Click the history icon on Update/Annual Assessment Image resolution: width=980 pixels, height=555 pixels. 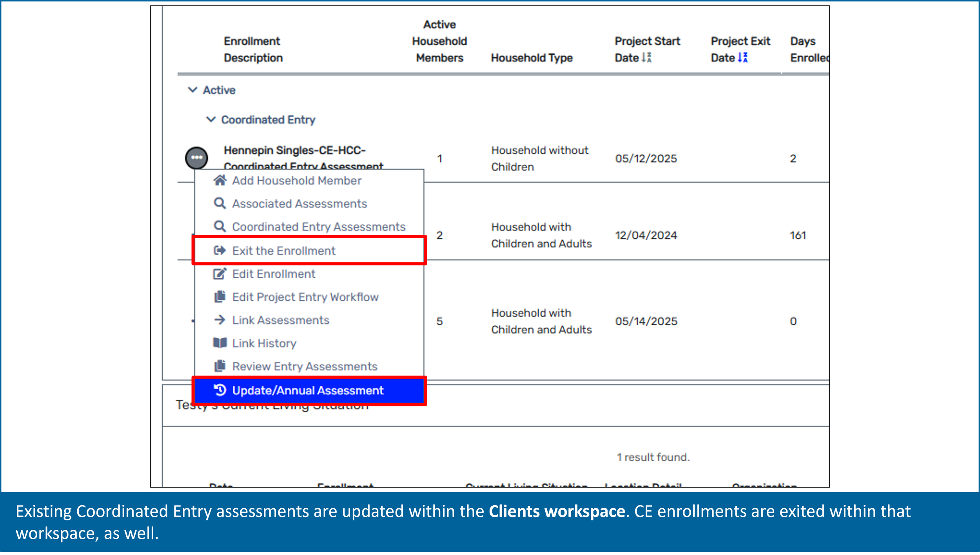point(221,390)
